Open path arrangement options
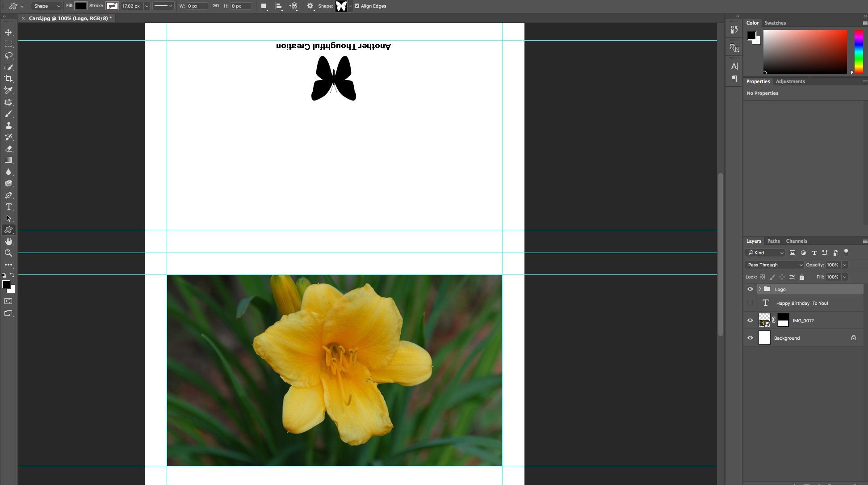The image size is (868, 485). 294,6
